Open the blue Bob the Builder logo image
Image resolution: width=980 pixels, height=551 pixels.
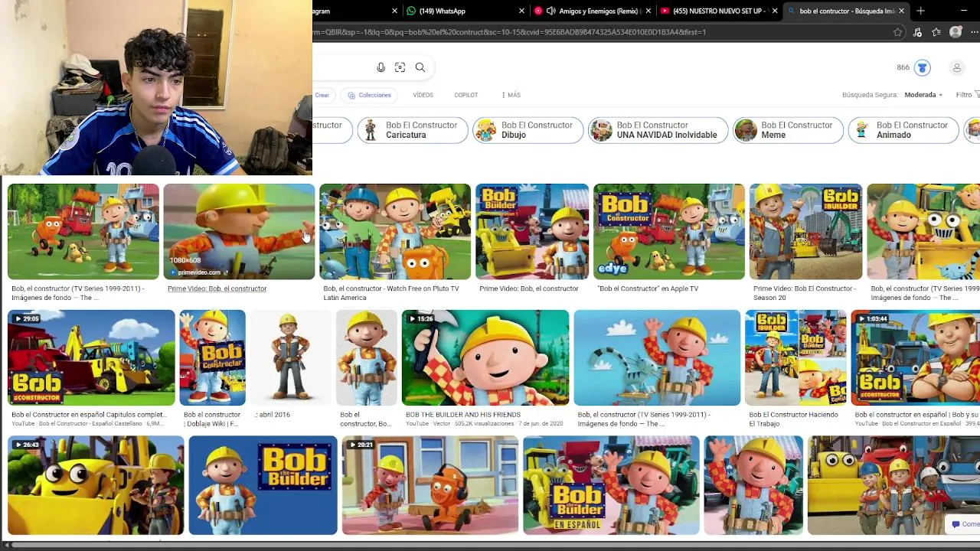pos(263,485)
